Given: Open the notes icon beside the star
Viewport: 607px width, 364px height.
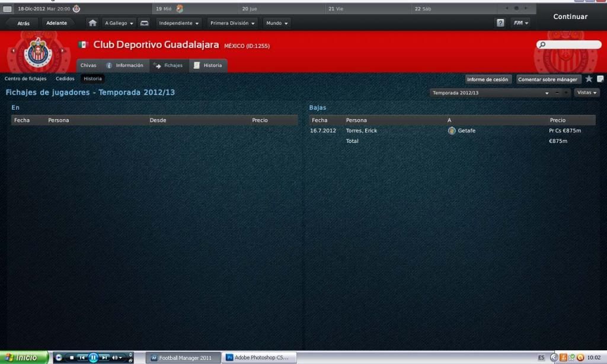Looking at the screenshot, I should (x=600, y=79).
